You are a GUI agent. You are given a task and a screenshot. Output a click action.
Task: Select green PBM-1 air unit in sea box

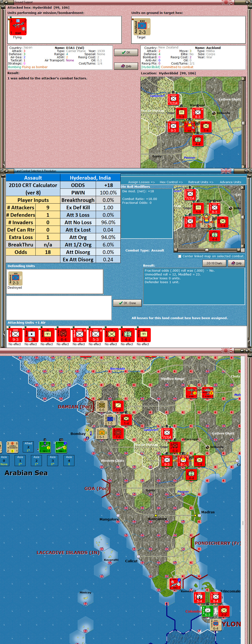click(61, 447)
